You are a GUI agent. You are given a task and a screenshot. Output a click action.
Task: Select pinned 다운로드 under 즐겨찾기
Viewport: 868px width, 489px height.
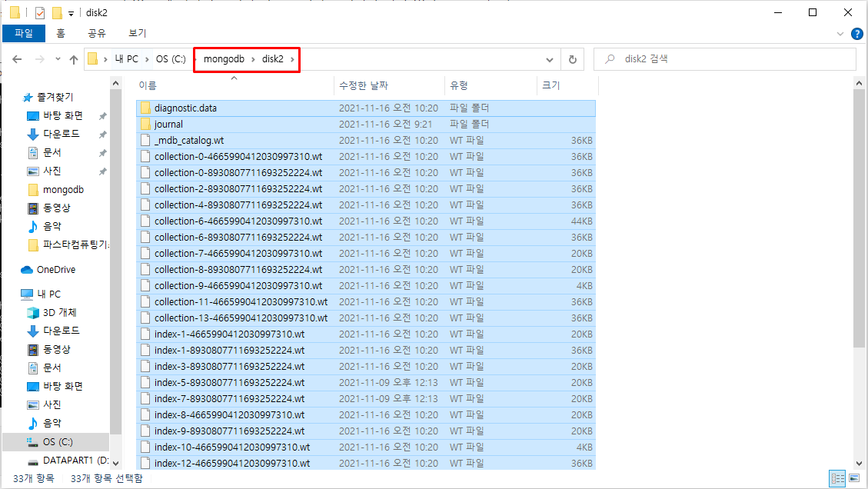pos(61,134)
